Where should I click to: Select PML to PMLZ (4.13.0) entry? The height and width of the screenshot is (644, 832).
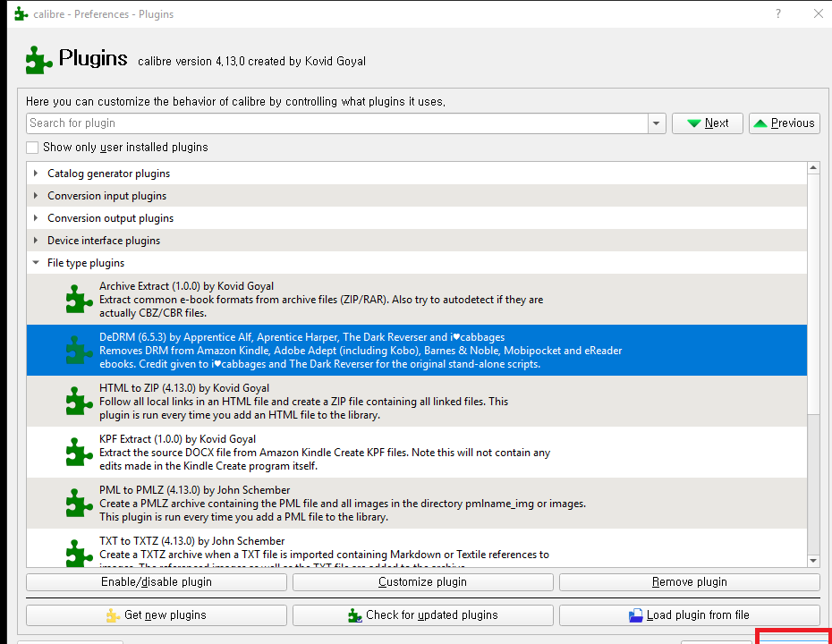417,503
